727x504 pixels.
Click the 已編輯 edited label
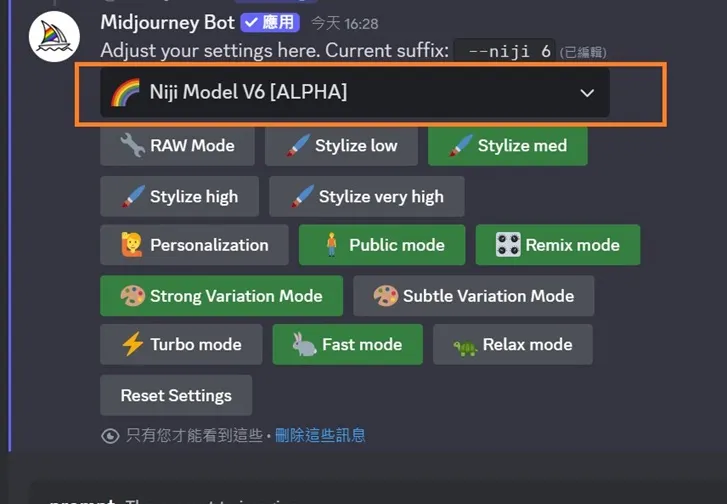pos(583,52)
